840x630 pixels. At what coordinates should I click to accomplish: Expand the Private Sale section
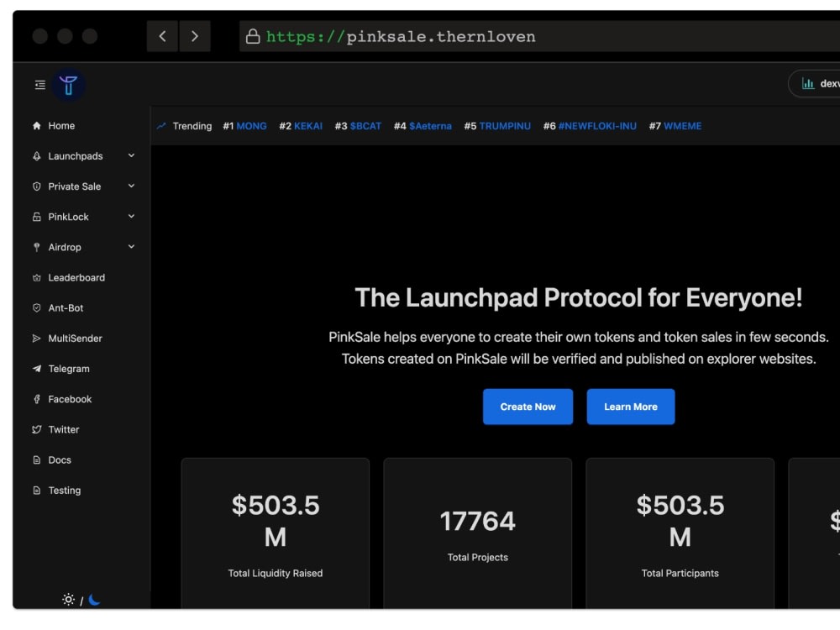[x=131, y=186]
